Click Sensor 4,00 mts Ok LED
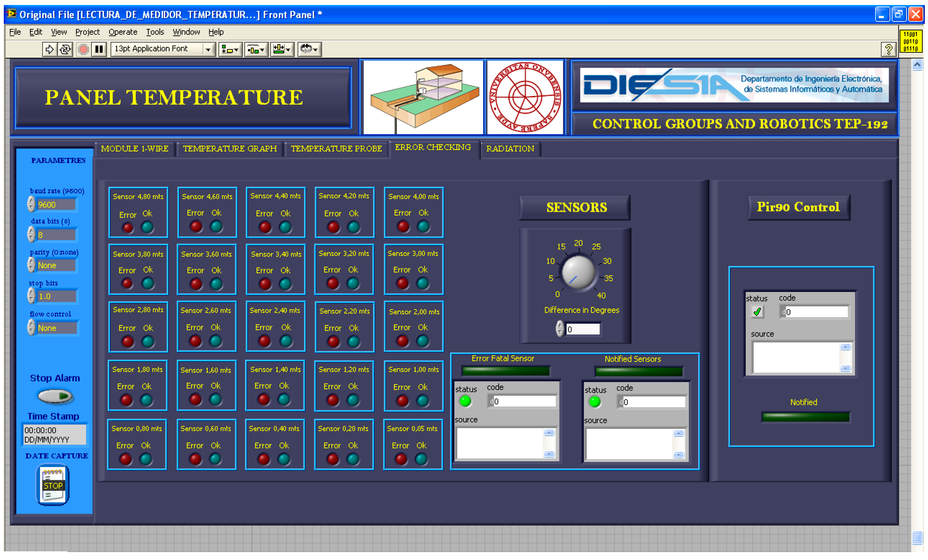 pos(423,226)
